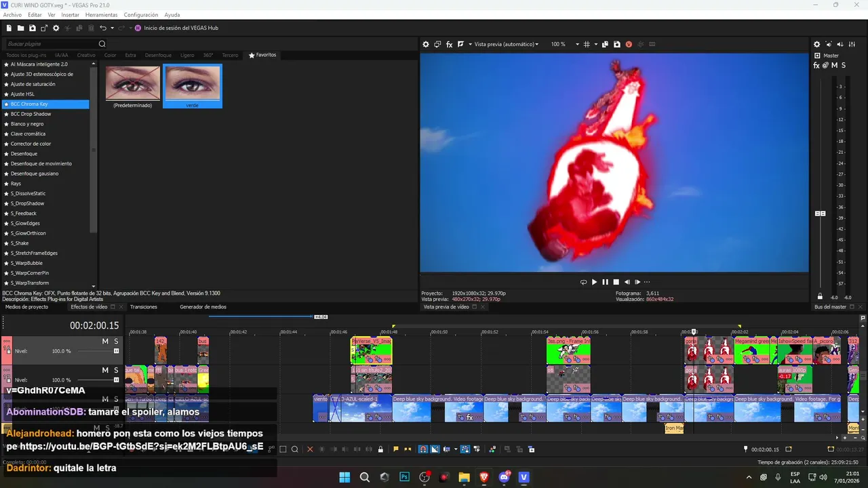Open video preview properties gear
868x488 pixels.
pyautogui.click(x=426, y=44)
